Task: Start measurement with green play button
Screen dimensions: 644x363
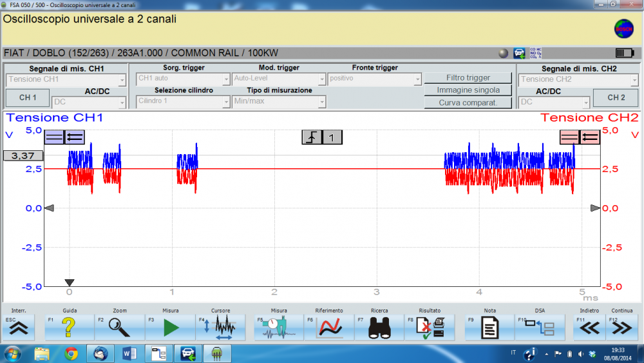Action: 170,328
